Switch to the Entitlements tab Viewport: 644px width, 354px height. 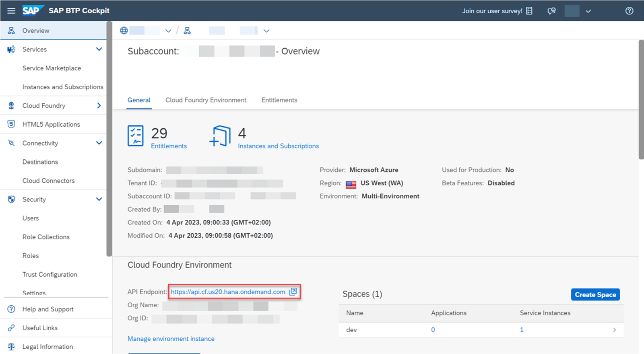point(279,100)
